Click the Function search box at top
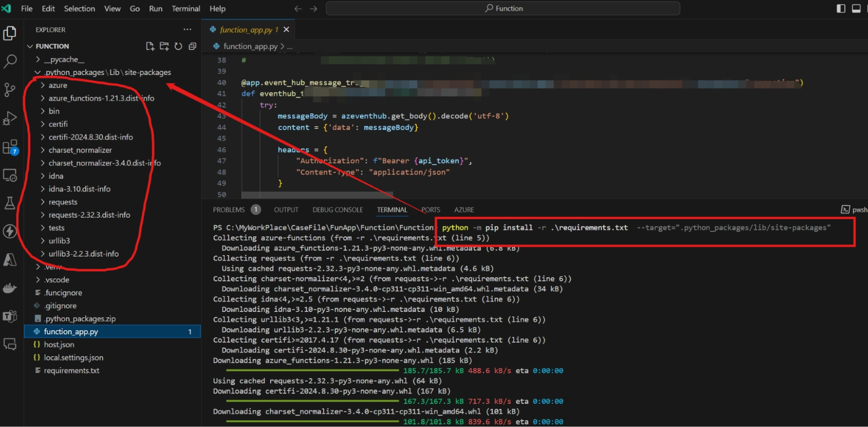Viewport: 868px width, 427px height. pos(503,8)
